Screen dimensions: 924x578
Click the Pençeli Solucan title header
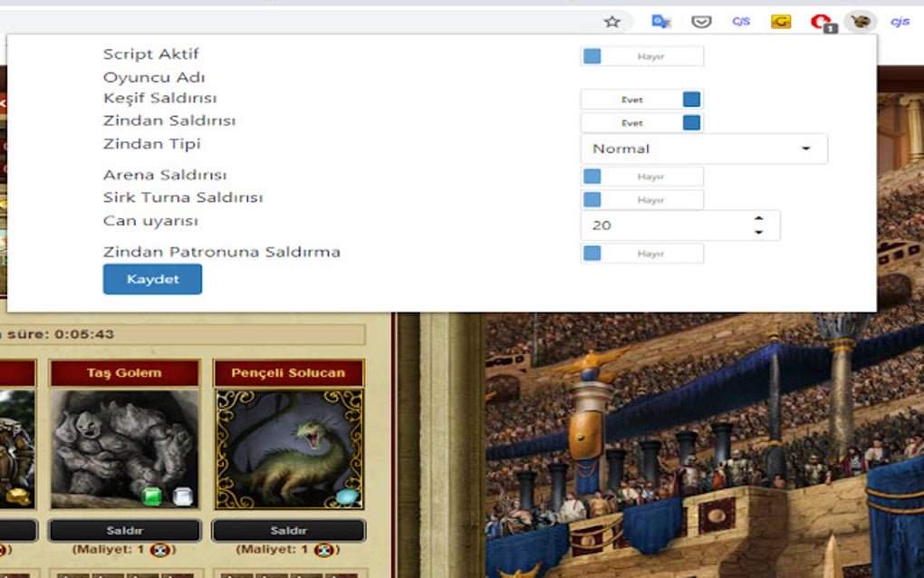(x=288, y=373)
